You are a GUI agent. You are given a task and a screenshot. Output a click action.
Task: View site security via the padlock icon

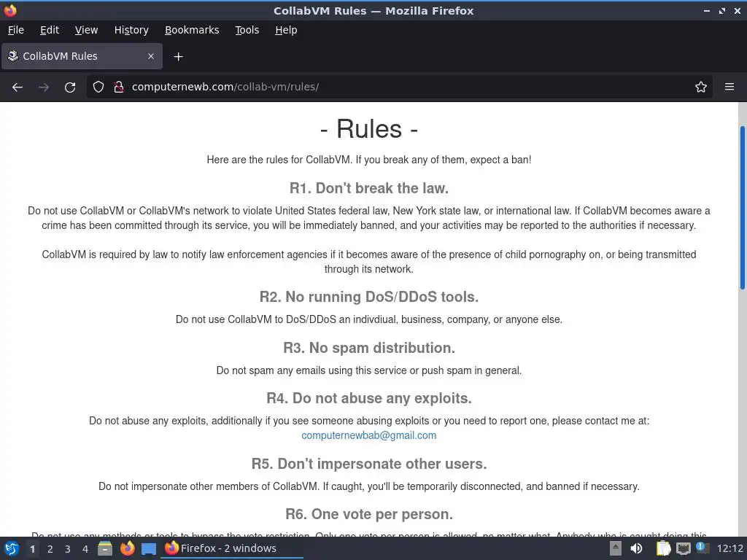pyautogui.click(x=119, y=87)
